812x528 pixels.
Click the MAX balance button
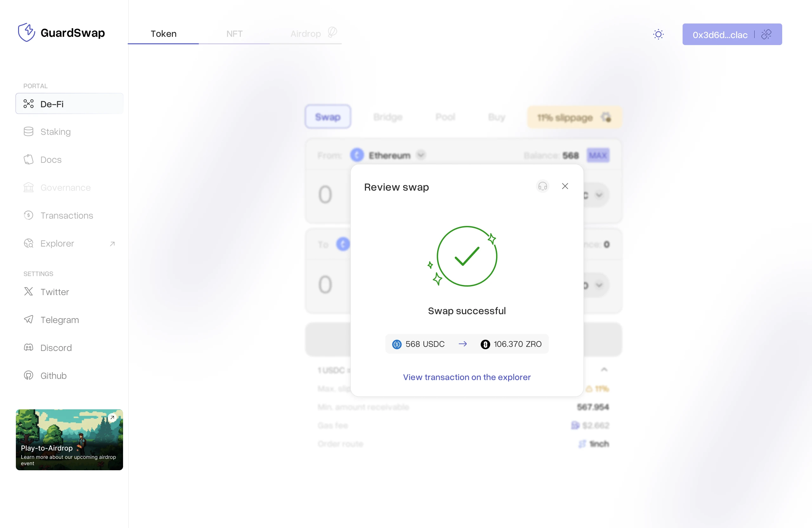click(598, 155)
